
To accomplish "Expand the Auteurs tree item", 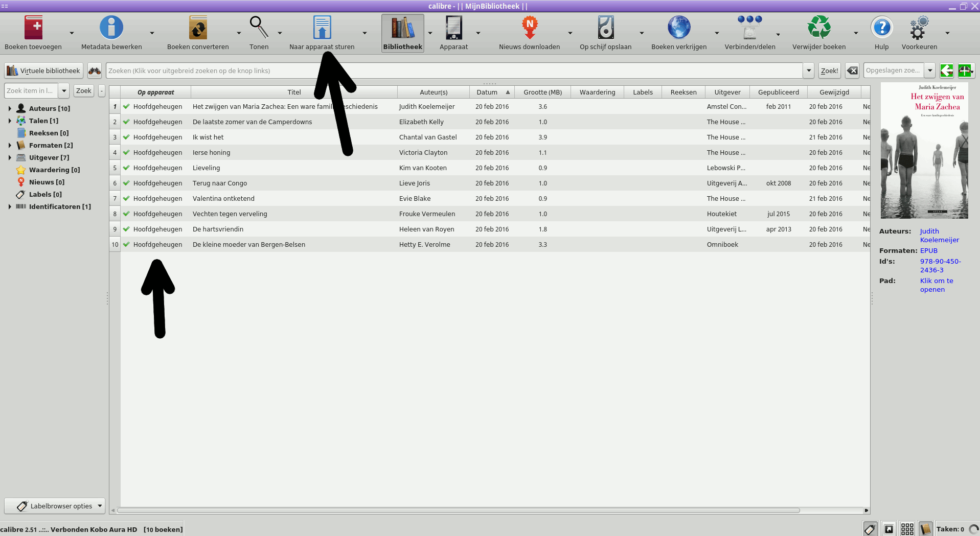I will [x=10, y=108].
